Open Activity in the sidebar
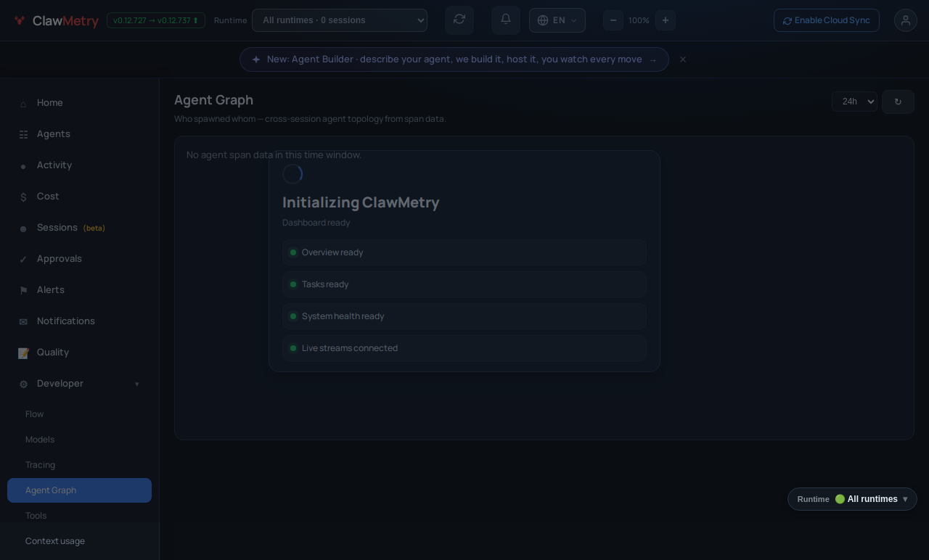 (80, 165)
